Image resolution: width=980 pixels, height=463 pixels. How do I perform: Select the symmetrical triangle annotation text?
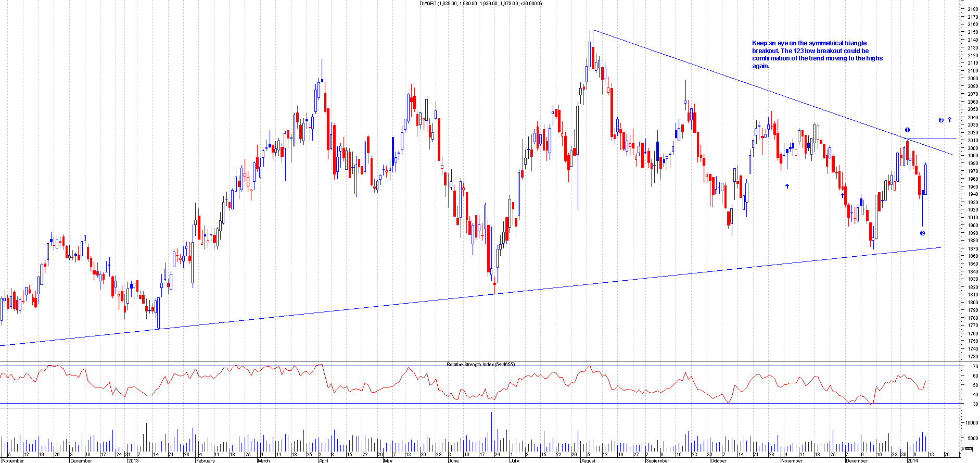817,55
